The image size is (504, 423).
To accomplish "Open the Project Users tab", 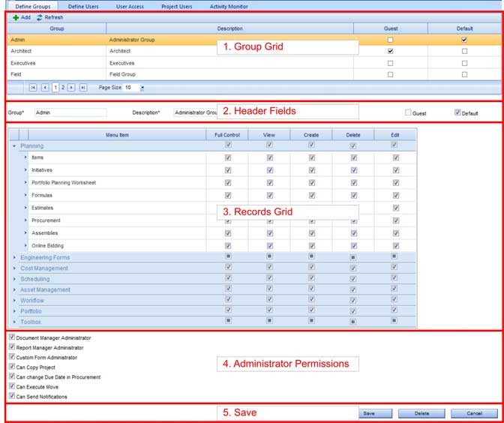I will [177, 7].
